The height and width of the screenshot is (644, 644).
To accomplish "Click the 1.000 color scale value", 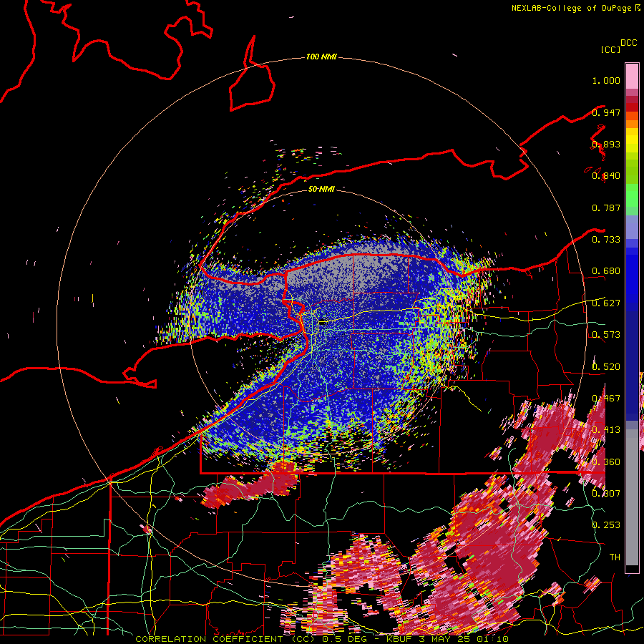I will point(606,80).
